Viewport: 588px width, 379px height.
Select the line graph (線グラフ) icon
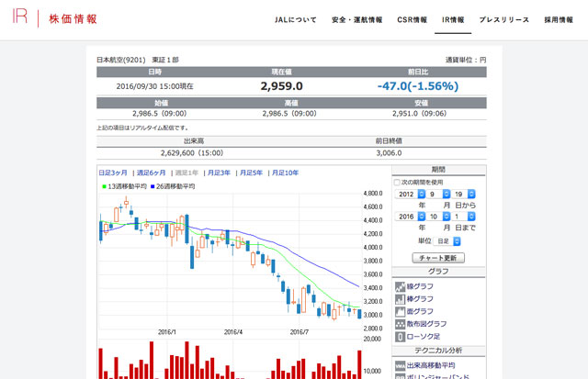click(401, 286)
